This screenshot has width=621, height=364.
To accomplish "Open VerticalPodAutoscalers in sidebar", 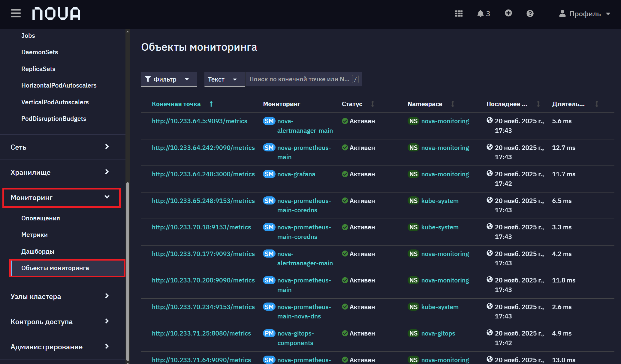I will [x=55, y=102].
